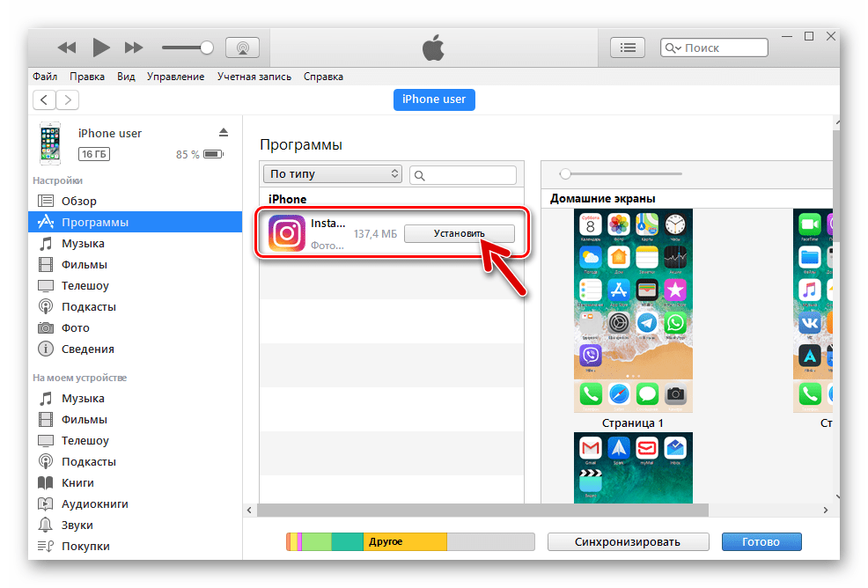This screenshot has height=588, width=868.
Task: Click the 85 % battery indicator
Action: pos(199,154)
